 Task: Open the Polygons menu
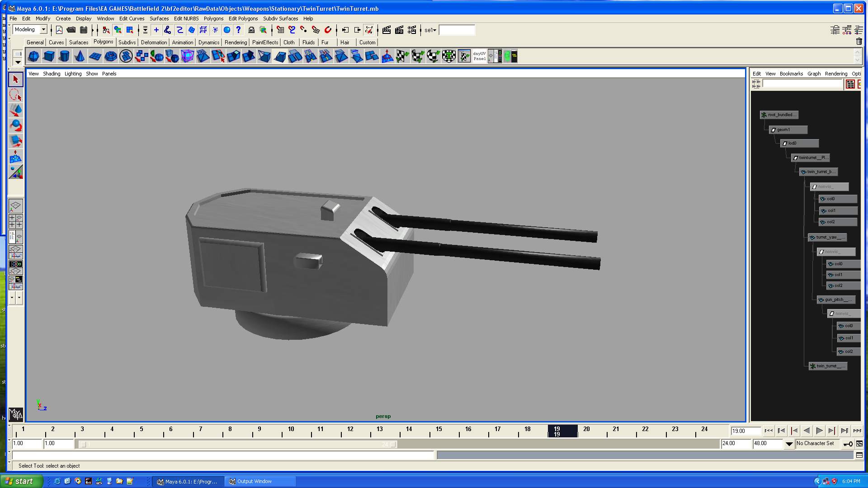213,19
